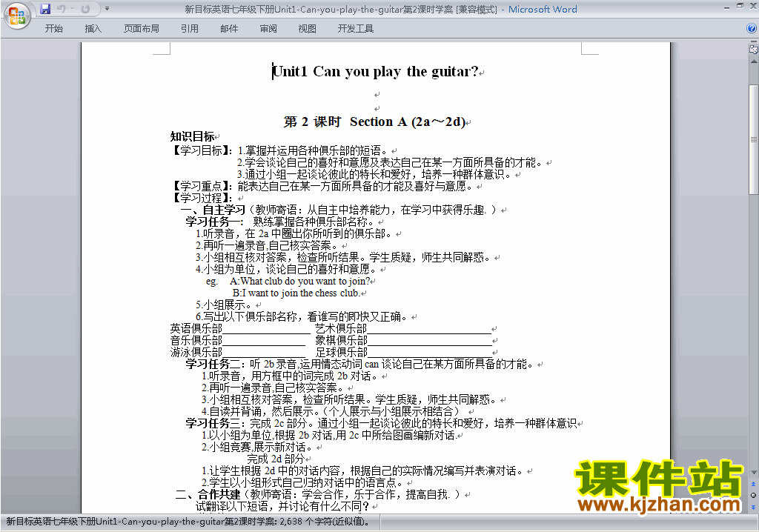759x532 pixels.
Task: Click the heading '第 2 课时 Section A (2a～2d)'
Action: pos(374,122)
